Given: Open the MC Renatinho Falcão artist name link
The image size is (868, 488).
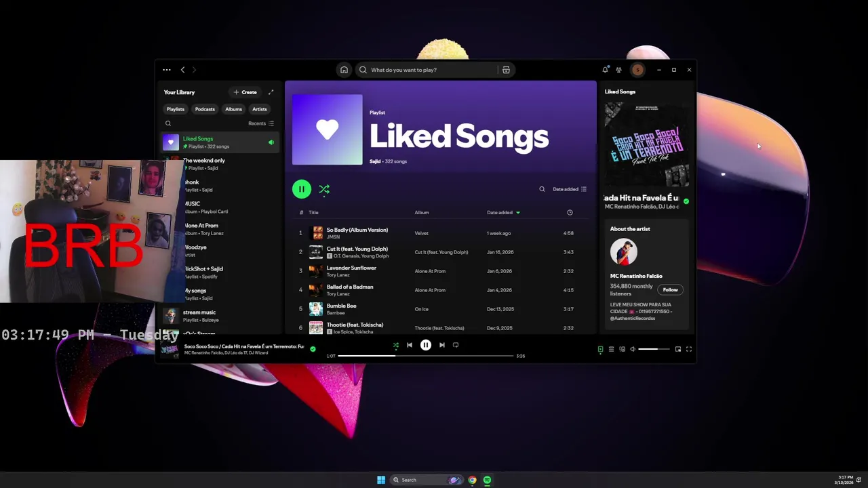Looking at the screenshot, I should [636, 276].
